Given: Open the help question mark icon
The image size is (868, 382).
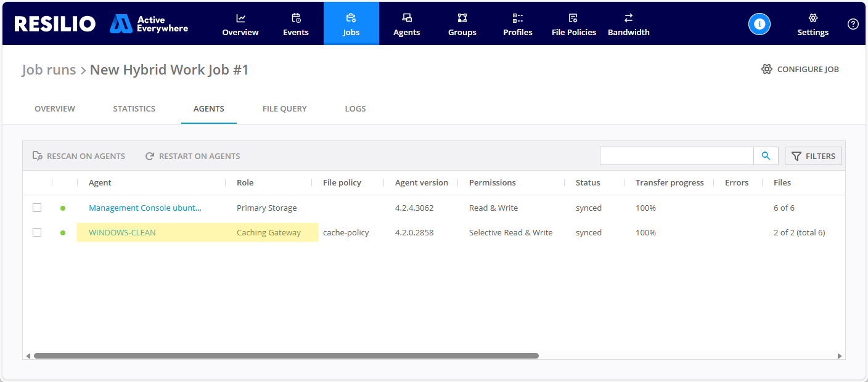Looking at the screenshot, I should (853, 24).
